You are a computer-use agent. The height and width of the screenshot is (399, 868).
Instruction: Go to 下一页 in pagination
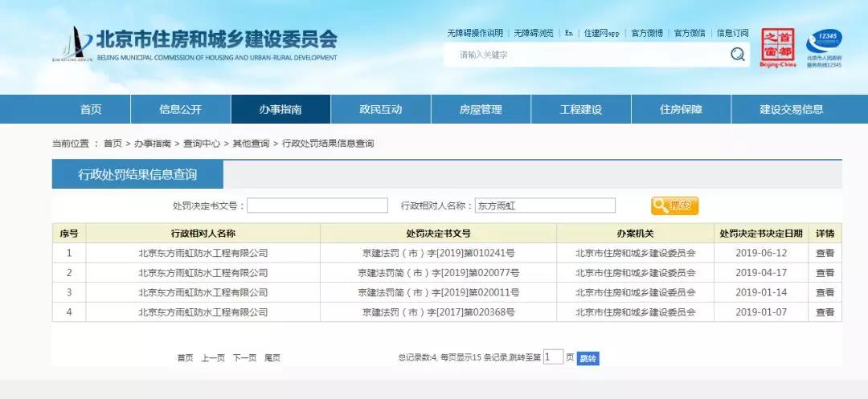coord(244,358)
